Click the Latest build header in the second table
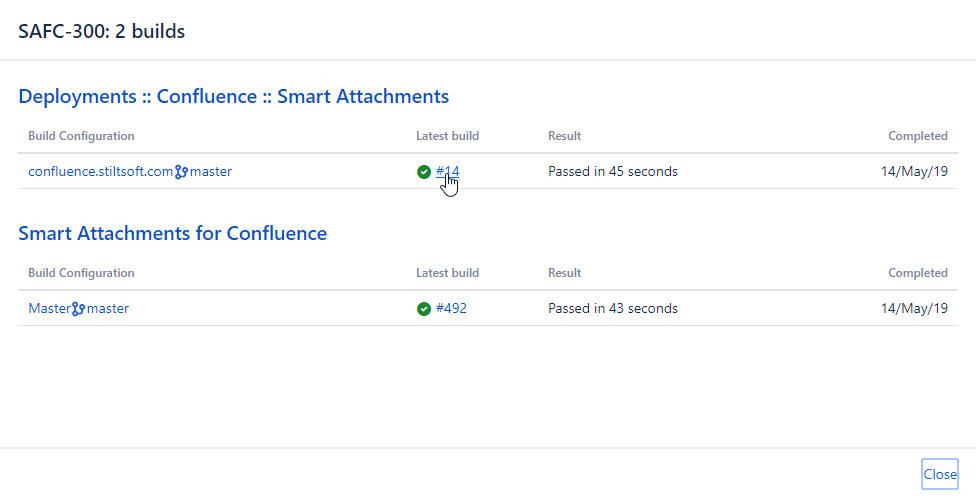Image resolution: width=976 pixels, height=497 pixels. [x=447, y=273]
